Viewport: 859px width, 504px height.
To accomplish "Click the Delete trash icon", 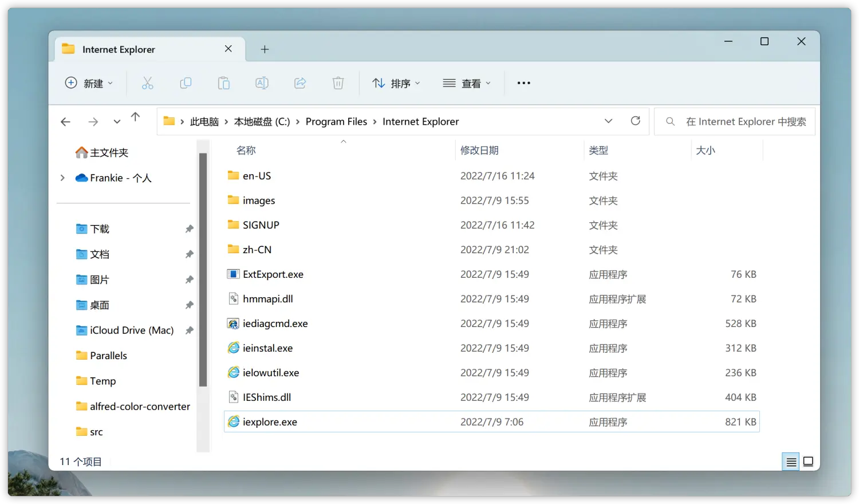I will (338, 83).
